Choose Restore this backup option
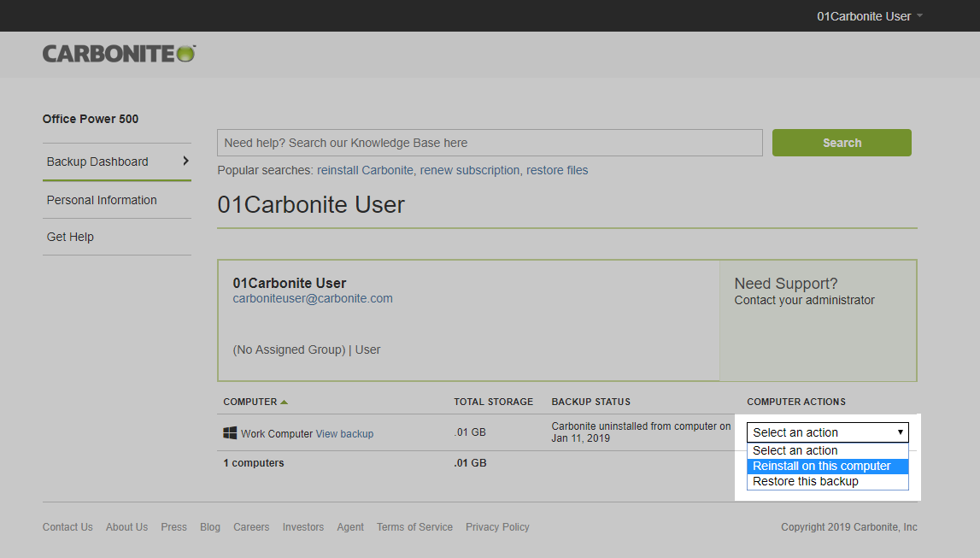Viewport: 980px width, 558px height. click(x=806, y=481)
